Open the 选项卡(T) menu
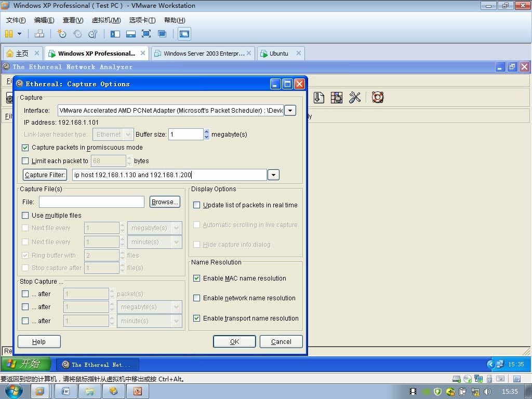The image size is (532, 399). click(142, 20)
